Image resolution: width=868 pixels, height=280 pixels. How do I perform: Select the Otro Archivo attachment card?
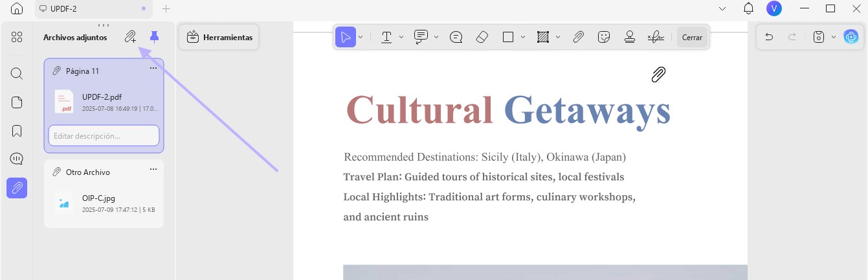click(104, 194)
